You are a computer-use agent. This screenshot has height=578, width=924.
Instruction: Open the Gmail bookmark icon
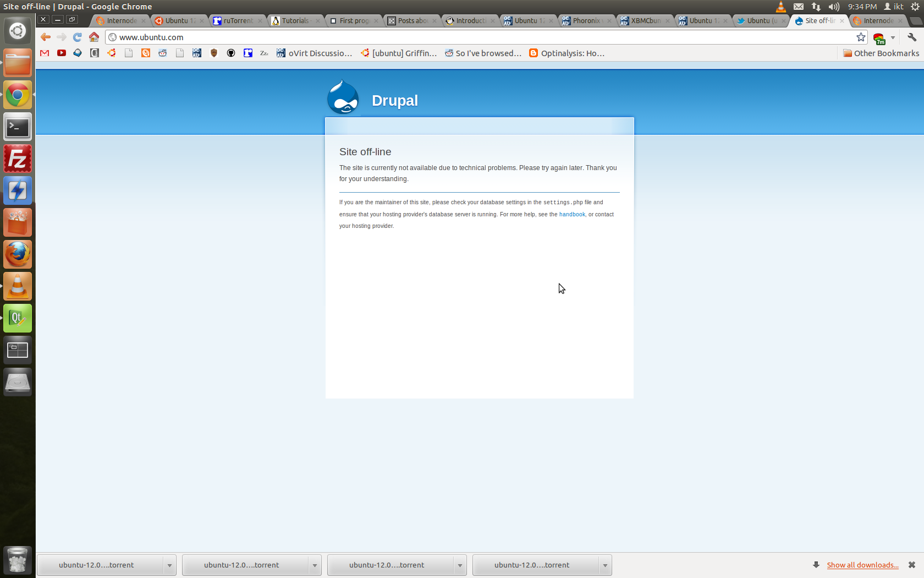(45, 53)
